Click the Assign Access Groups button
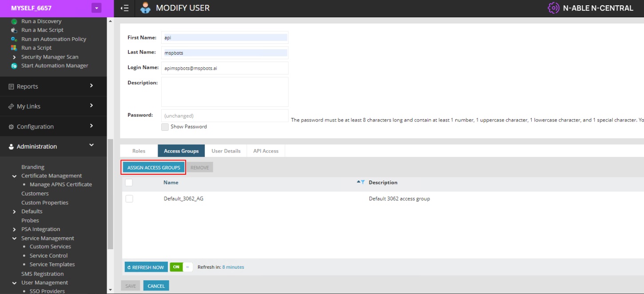Screen dimensions: 644x294 pos(154,168)
